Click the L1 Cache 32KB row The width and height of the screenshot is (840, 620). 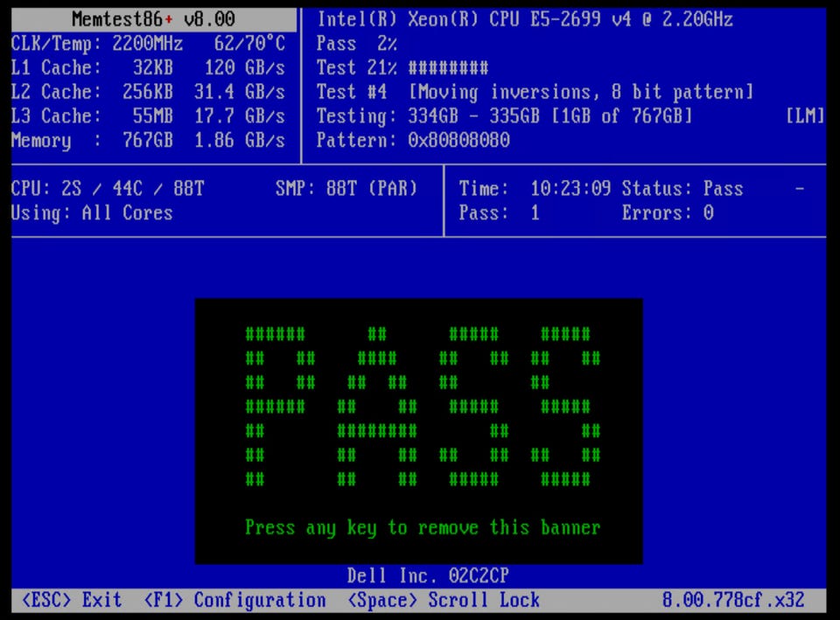[148, 68]
